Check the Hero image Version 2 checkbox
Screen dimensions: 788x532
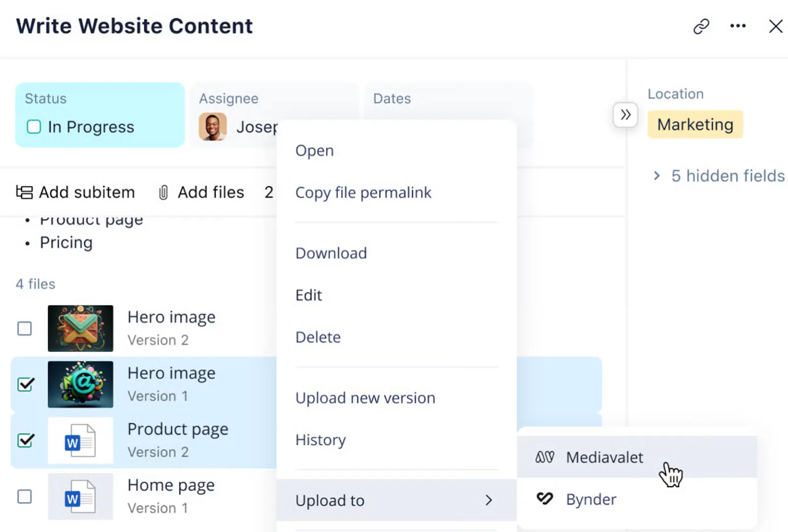(25, 328)
